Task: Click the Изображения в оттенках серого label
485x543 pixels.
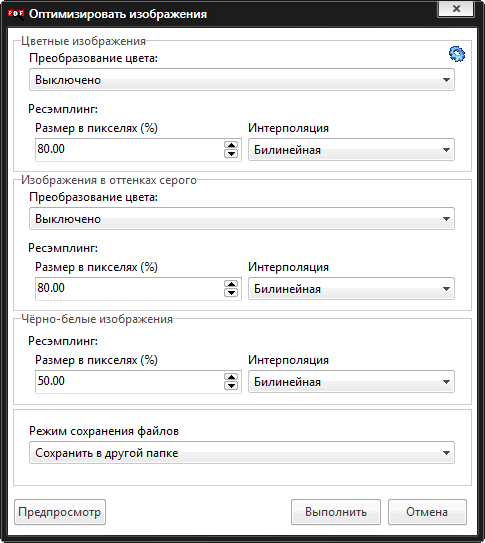Action: 109,180
